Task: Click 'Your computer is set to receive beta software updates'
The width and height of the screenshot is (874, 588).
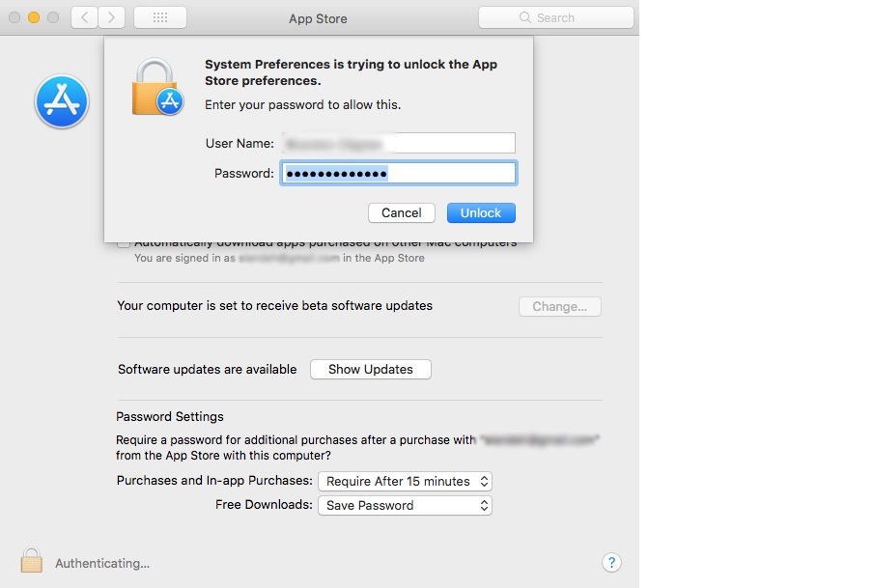Action: pyautogui.click(x=275, y=305)
